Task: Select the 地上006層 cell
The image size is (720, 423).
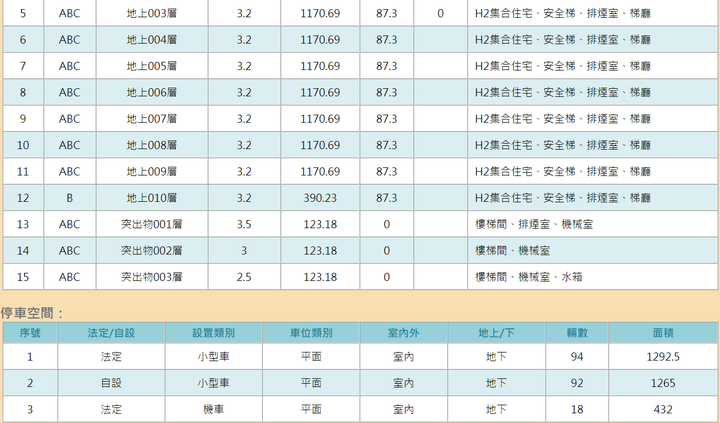Action: pyautogui.click(x=152, y=92)
